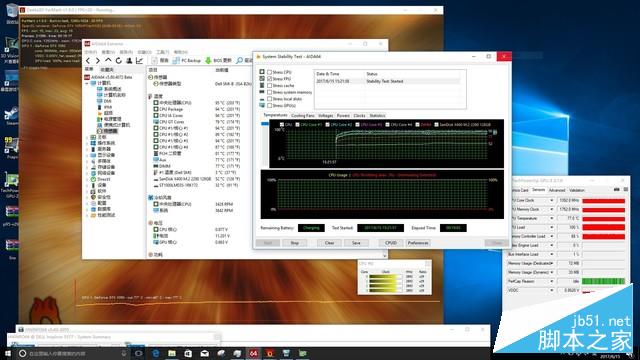Open the Store icon on the taskbar

pyautogui.click(x=188, y=353)
